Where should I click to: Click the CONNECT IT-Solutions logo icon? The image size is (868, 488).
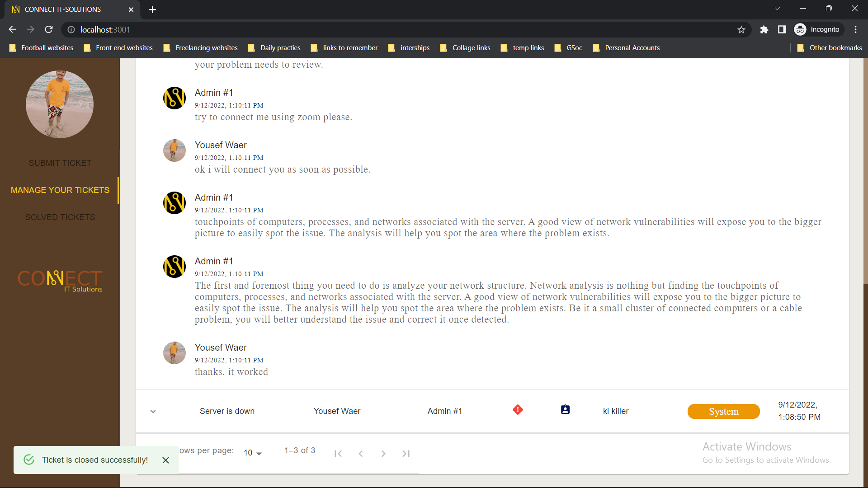click(x=60, y=279)
